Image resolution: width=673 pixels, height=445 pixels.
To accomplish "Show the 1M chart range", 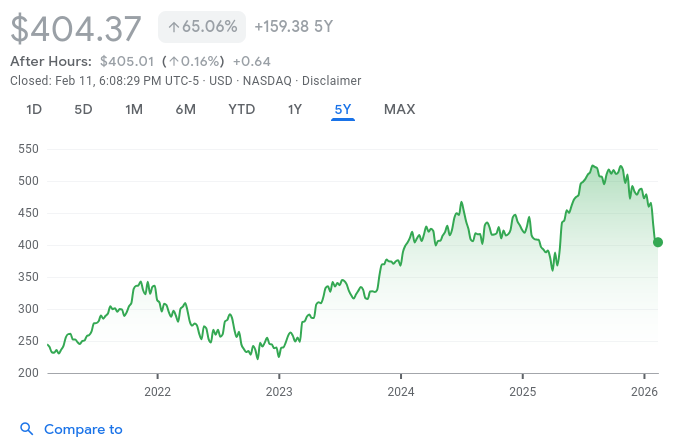I will point(134,109).
